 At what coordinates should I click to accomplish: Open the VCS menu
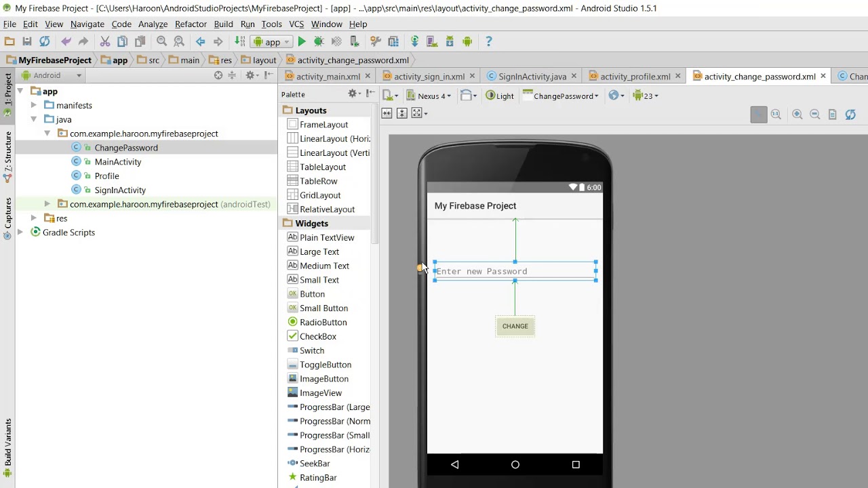(x=296, y=24)
